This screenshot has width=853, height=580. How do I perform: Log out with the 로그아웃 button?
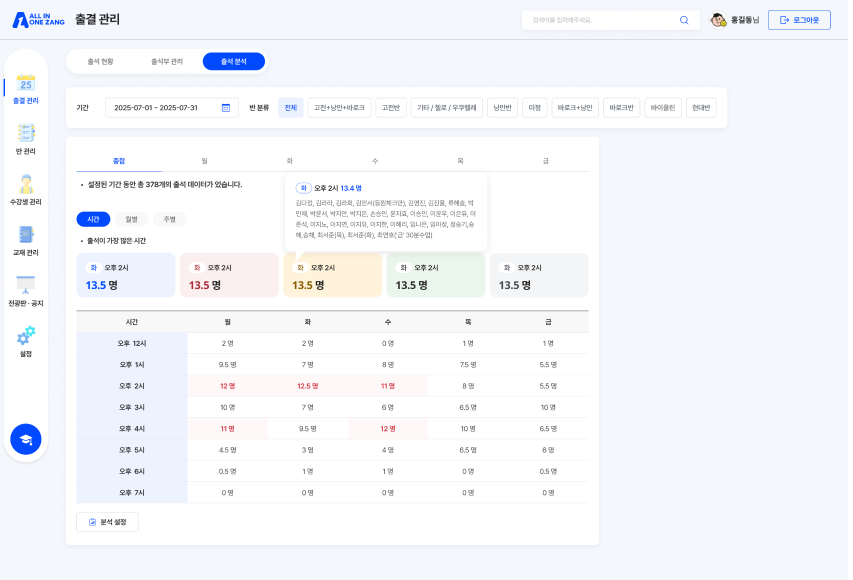799,20
